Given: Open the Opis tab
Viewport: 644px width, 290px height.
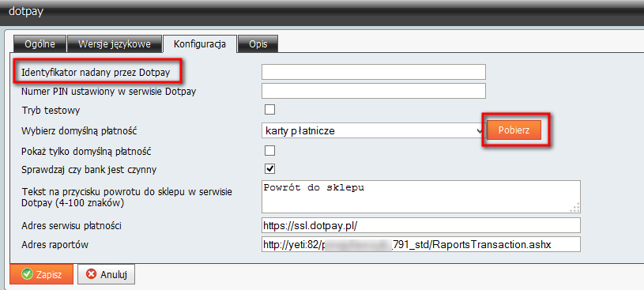Looking at the screenshot, I should click(x=258, y=44).
